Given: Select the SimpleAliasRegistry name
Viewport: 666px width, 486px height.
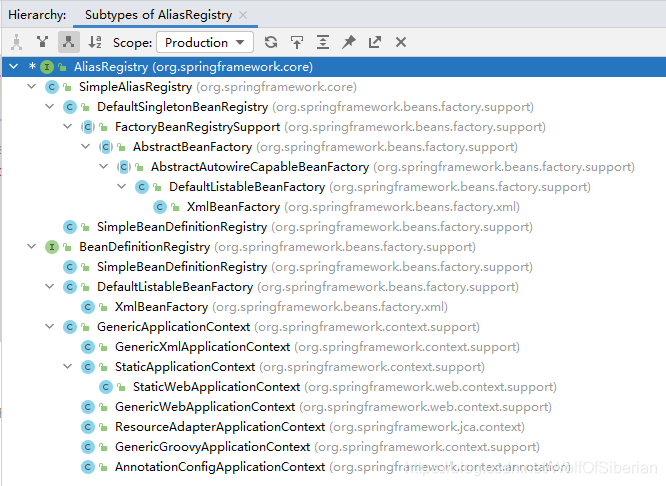Looking at the screenshot, I should [135, 87].
